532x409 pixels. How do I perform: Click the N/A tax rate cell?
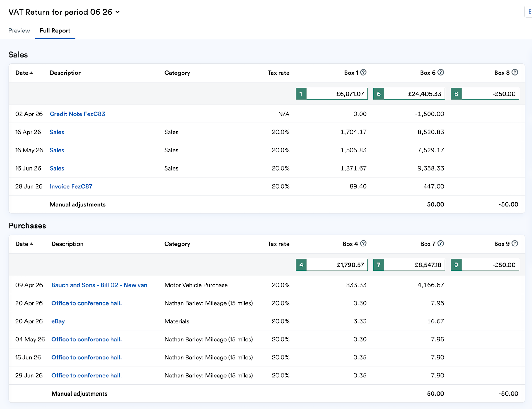tap(284, 114)
